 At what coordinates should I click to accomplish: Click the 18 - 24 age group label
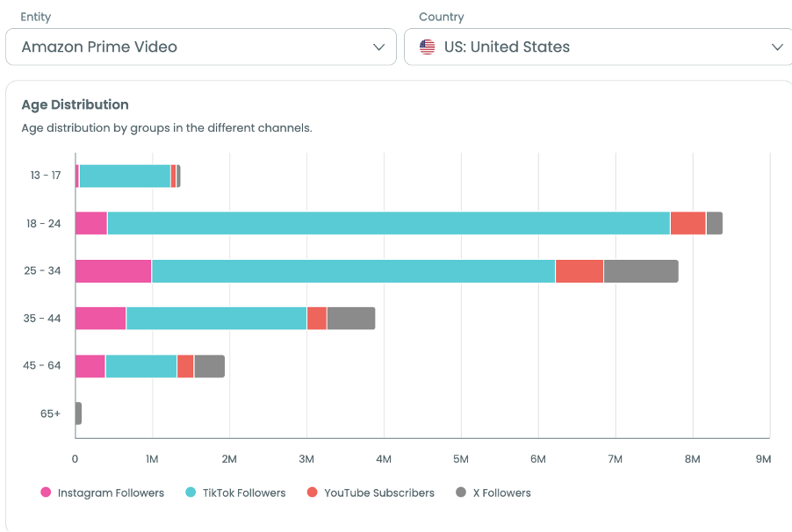[x=43, y=223]
